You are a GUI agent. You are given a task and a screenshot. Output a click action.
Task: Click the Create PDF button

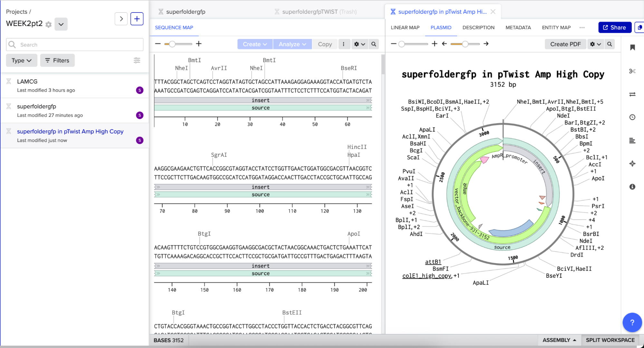565,44
